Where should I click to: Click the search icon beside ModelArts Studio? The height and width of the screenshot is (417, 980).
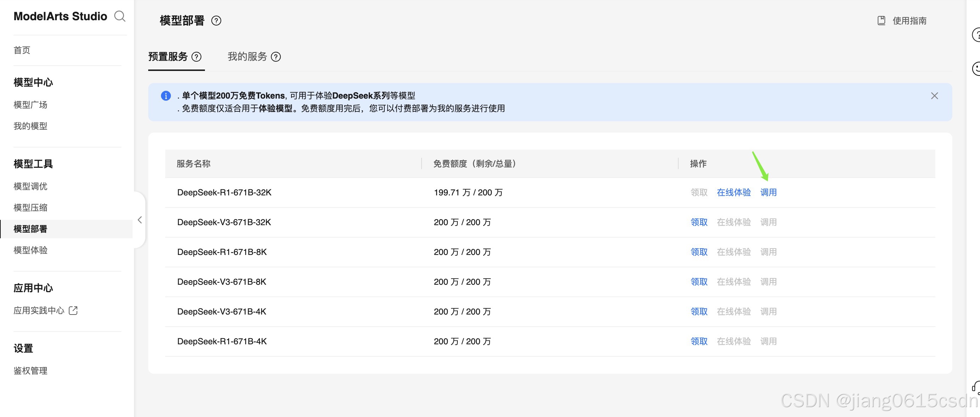[x=120, y=16]
